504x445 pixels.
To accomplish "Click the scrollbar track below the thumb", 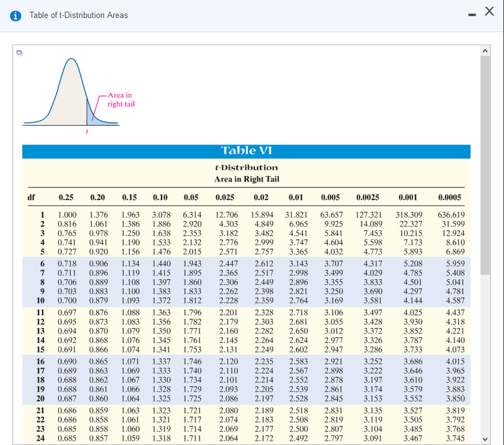I will (x=485, y=355).
